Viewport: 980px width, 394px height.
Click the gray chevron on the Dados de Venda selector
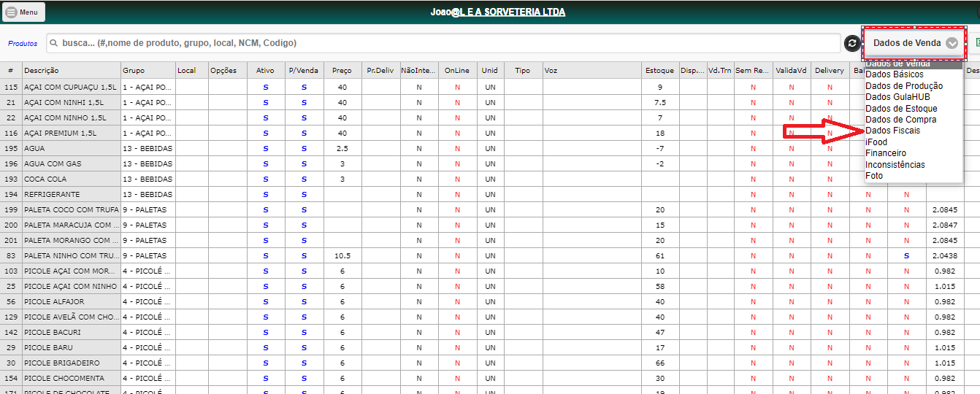tap(952, 43)
